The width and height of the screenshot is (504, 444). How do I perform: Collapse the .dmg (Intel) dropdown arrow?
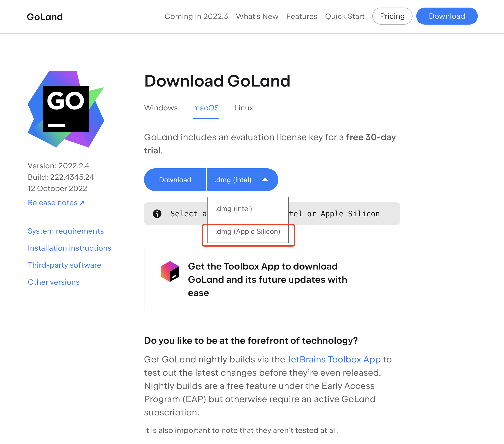[x=265, y=180]
